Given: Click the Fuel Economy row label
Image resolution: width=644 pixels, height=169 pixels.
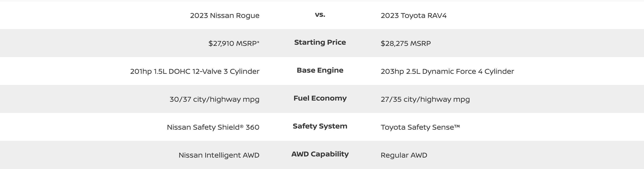Looking at the screenshot, I should point(320,98).
